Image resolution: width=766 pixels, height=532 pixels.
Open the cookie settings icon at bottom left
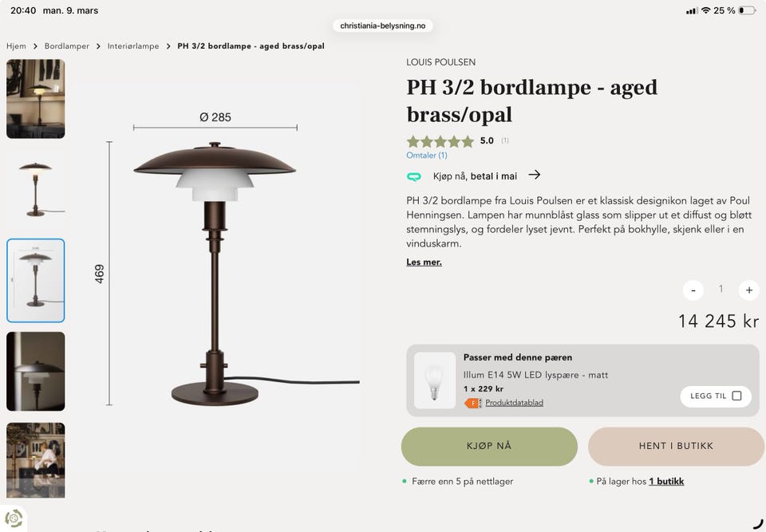[x=14, y=518]
